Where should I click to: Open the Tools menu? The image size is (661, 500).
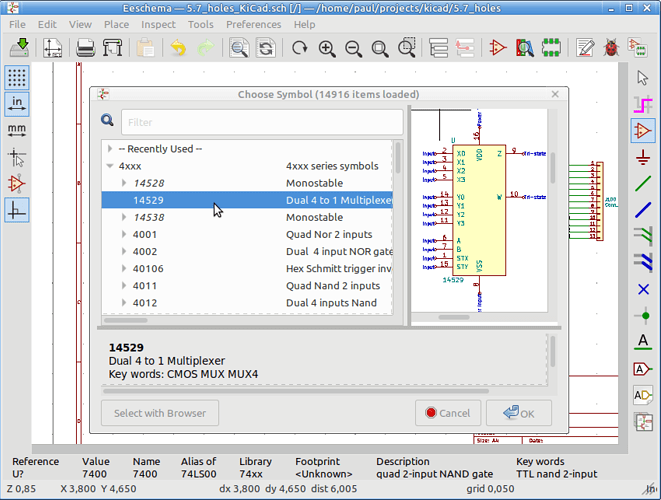[x=201, y=24]
